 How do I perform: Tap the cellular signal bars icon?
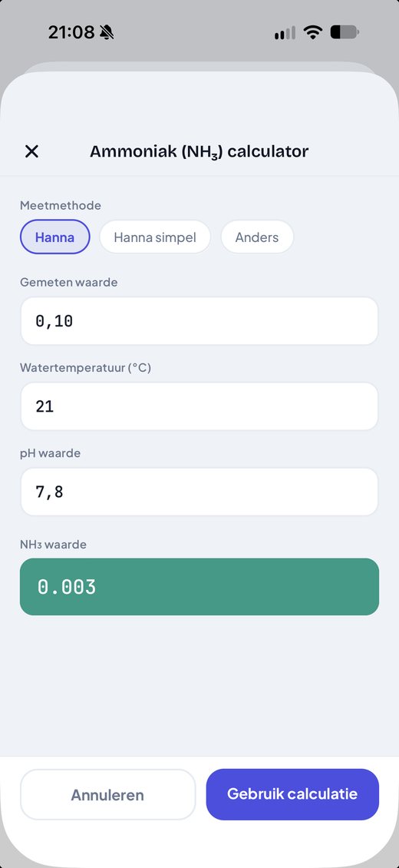285,33
